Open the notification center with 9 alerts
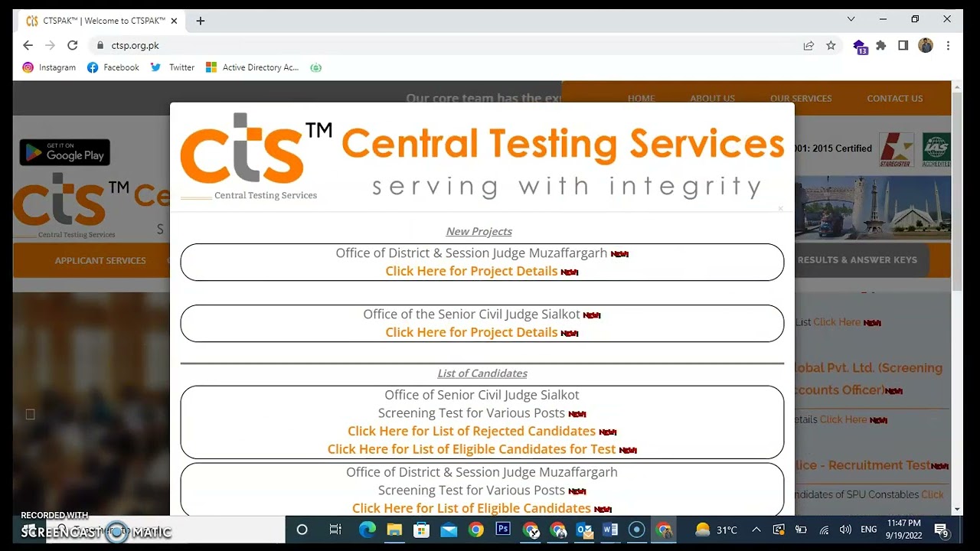 [x=942, y=530]
